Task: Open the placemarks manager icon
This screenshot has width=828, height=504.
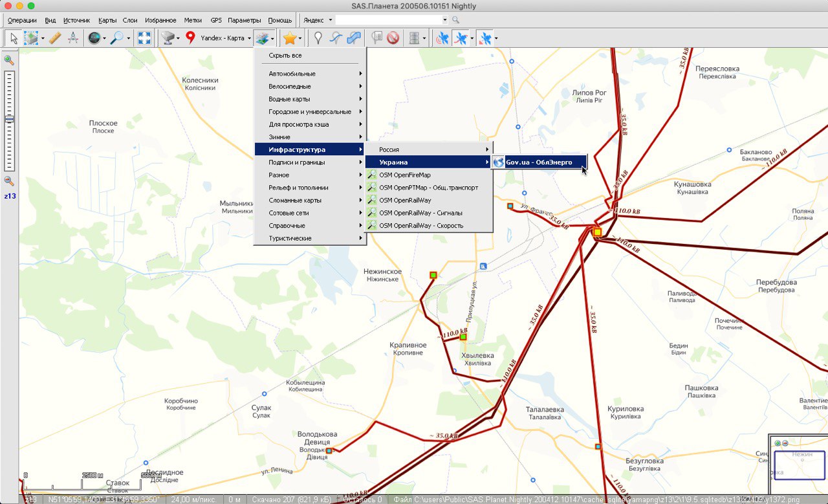Action: coord(377,38)
